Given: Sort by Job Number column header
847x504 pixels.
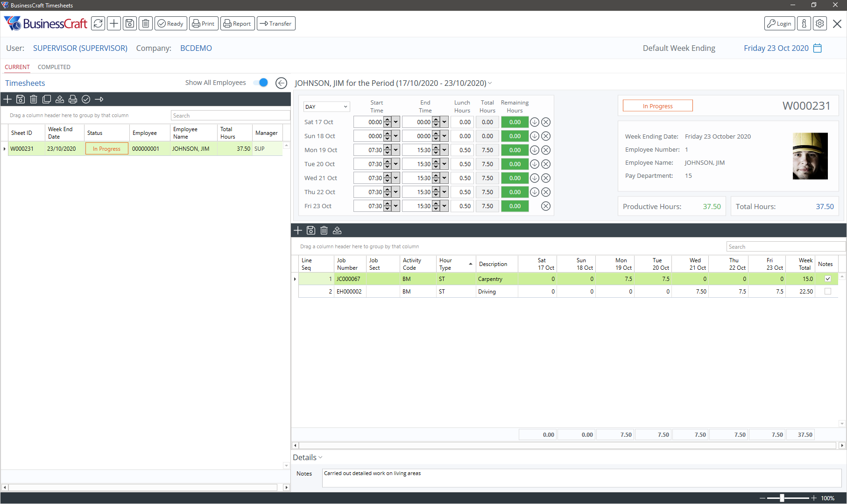Looking at the screenshot, I should pyautogui.click(x=350, y=264).
